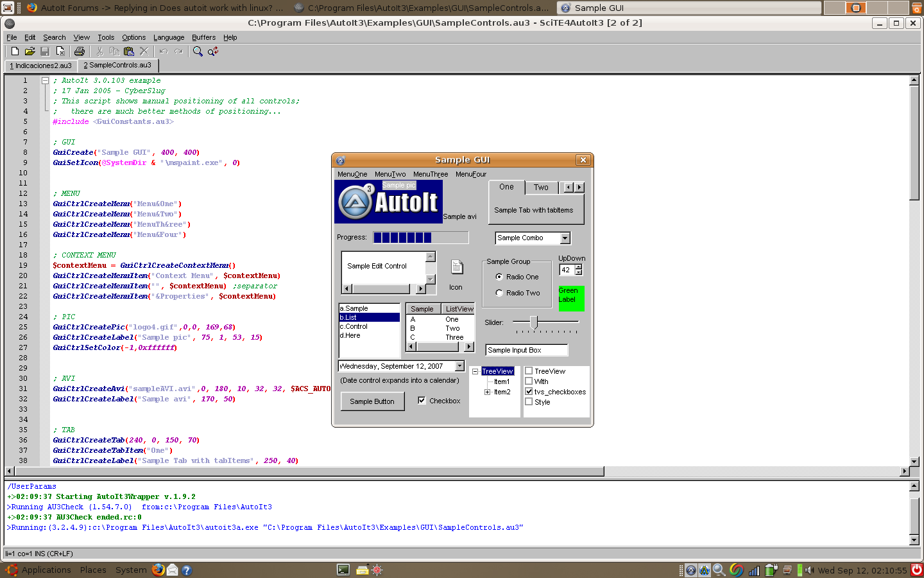Click the volume speaker tray icon
924x578 pixels.
[809, 570]
